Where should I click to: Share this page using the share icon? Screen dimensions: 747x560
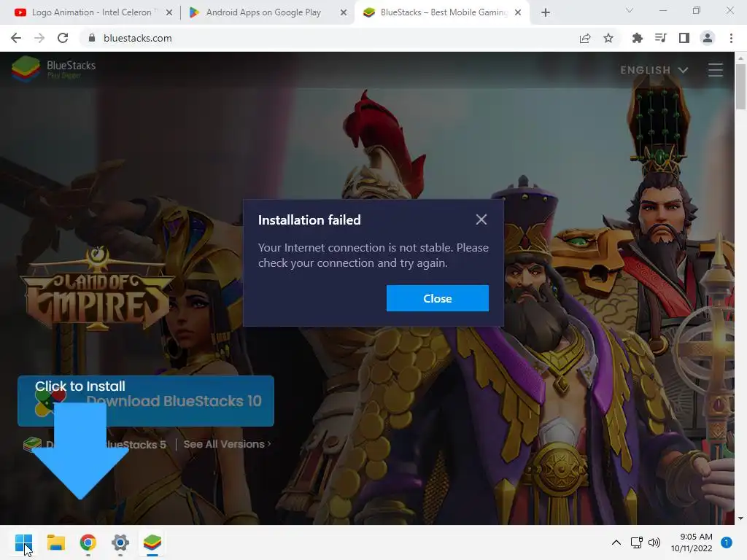585,38
